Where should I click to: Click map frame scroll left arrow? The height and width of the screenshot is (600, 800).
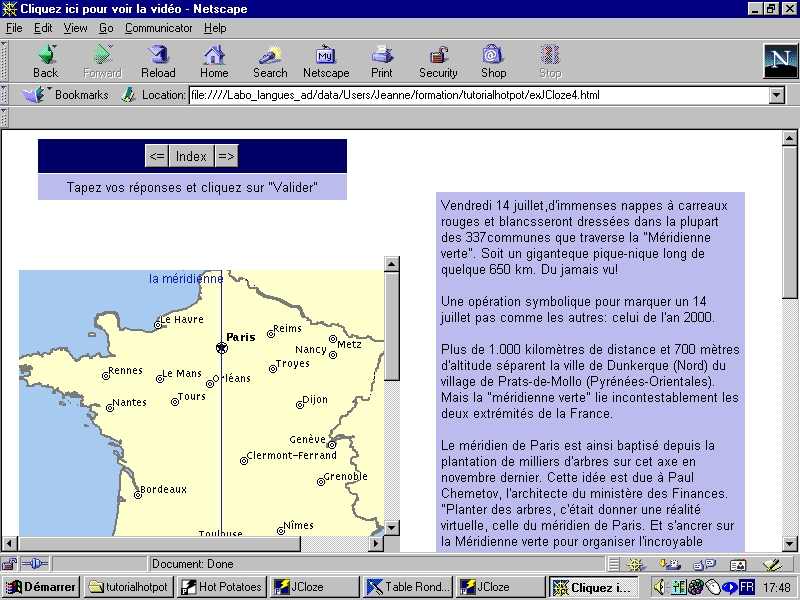(x=10, y=543)
